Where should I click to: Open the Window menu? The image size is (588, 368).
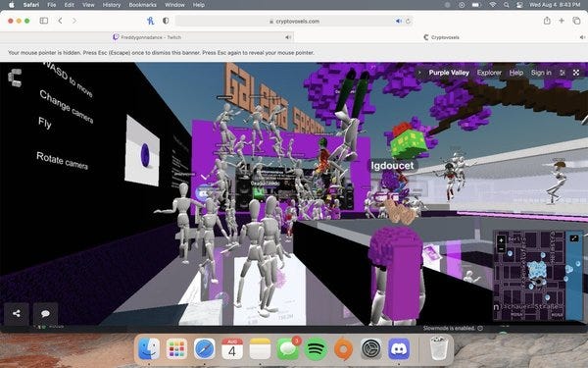174,5
